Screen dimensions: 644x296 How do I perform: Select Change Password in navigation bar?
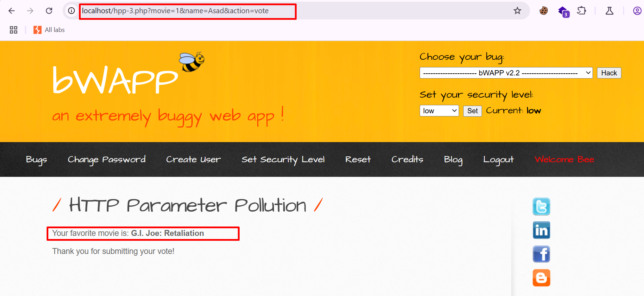tap(106, 159)
